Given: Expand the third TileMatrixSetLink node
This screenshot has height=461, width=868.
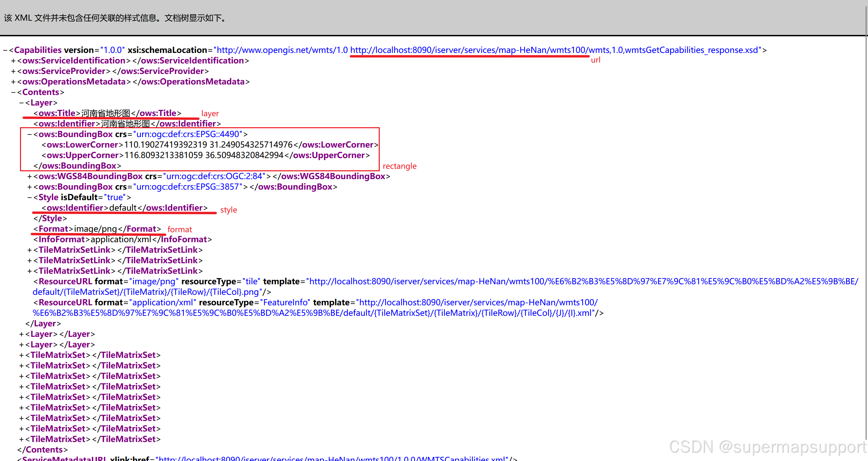Looking at the screenshot, I should click(29, 271).
